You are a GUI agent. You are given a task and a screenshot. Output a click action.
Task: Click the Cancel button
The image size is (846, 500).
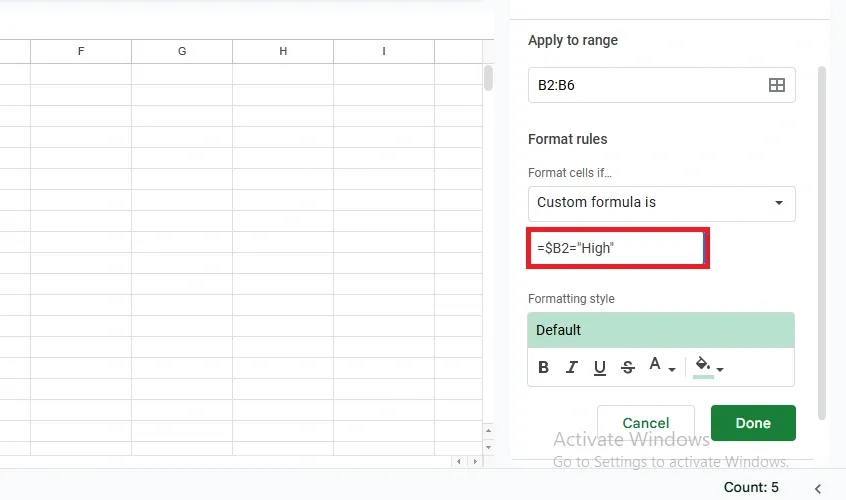tap(645, 423)
